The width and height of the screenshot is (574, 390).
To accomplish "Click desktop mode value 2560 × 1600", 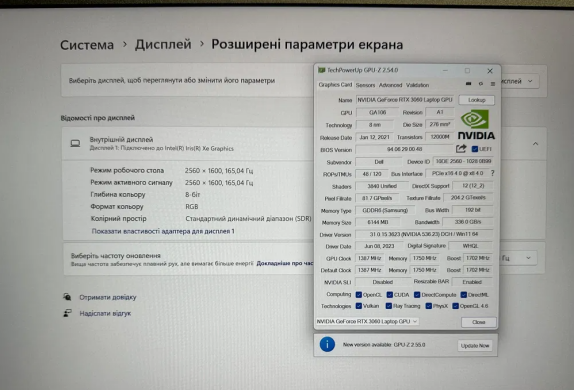I will (219, 171).
